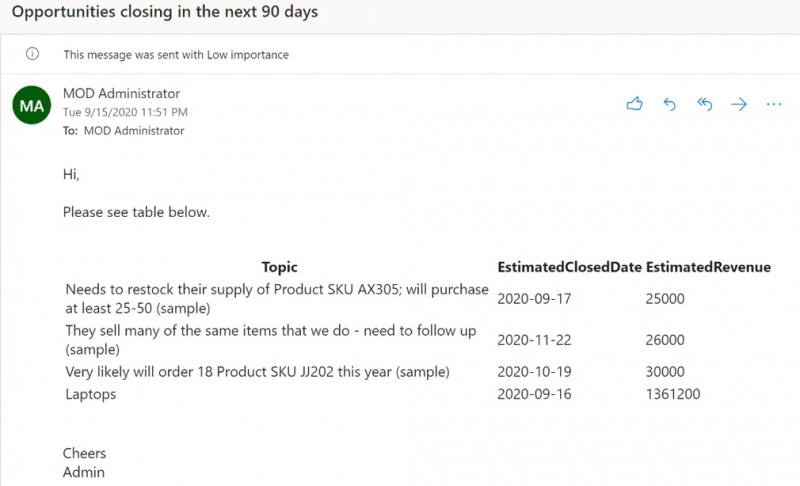Image resolution: width=800 pixels, height=486 pixels.
Task: Click recipient MOD Administrator in To line
Action: (x=134, y=131)
